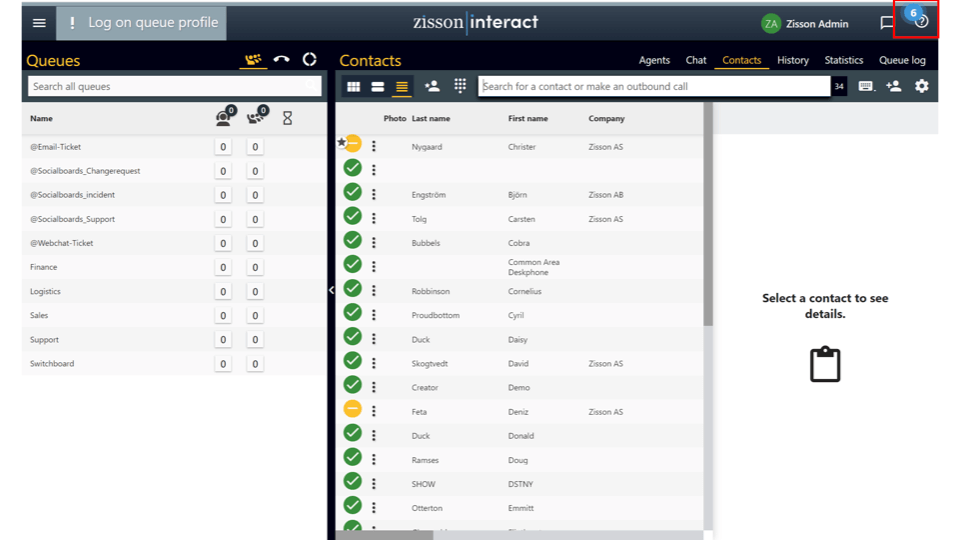Open the Statistics tab
The height and width of the screenshot is (540, 960).
coord(844,60)
